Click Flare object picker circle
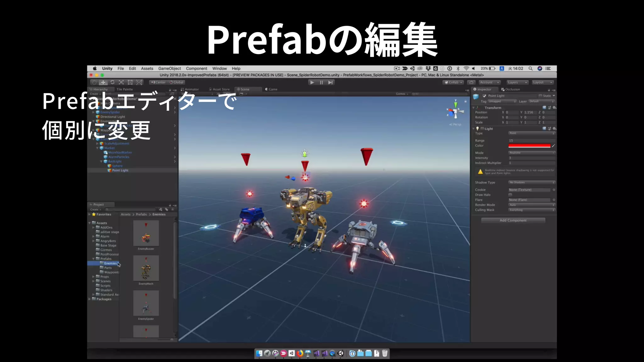The image size is (644, 362). click(x=554, y=200)
